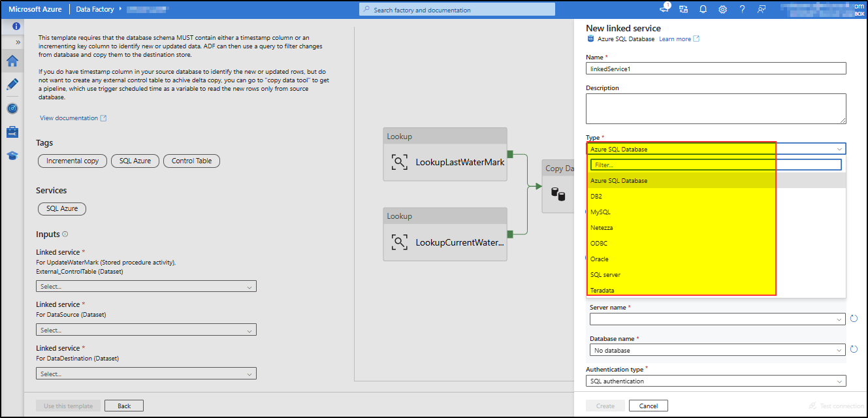868x418 pixels.
Task: Click the Search factory and documentation box
Action: (457, 10)
